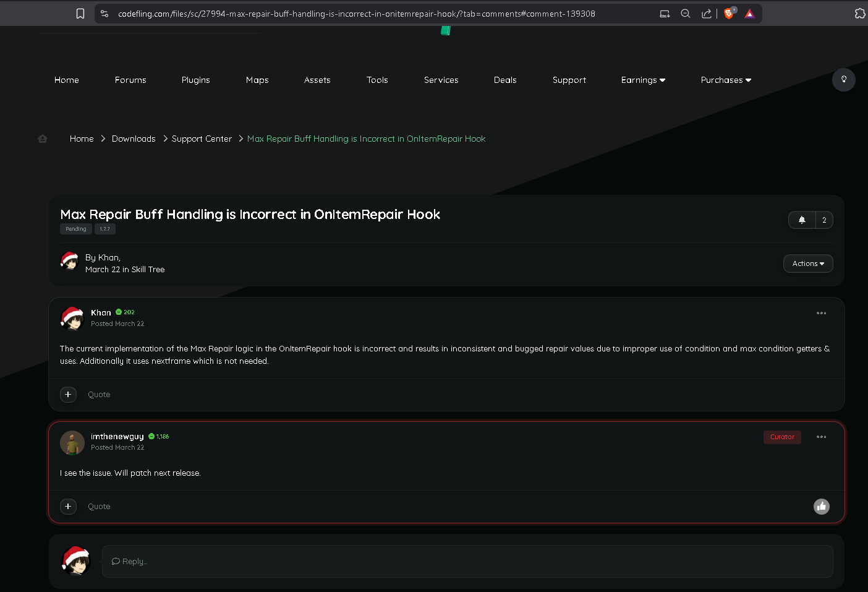Quote imthenewguy's comment
The height and width of the screenshot is (592, 868).
pos(99,507)
